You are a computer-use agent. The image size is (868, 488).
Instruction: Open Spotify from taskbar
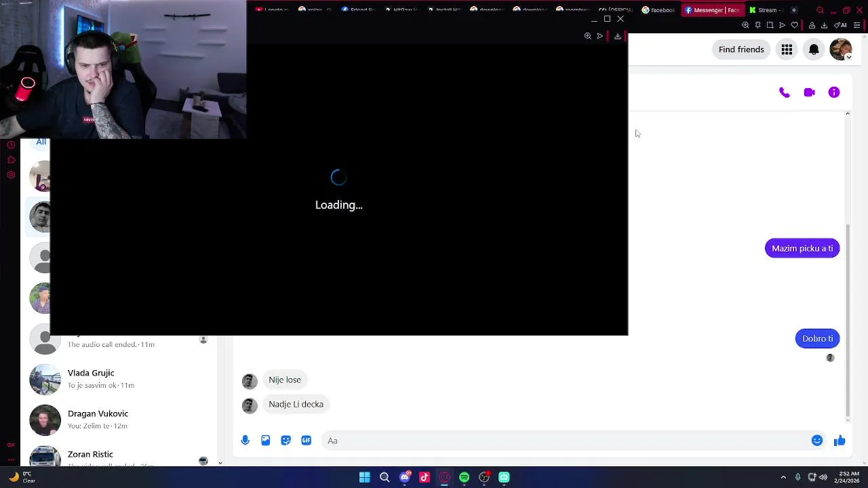coord(465,477)
